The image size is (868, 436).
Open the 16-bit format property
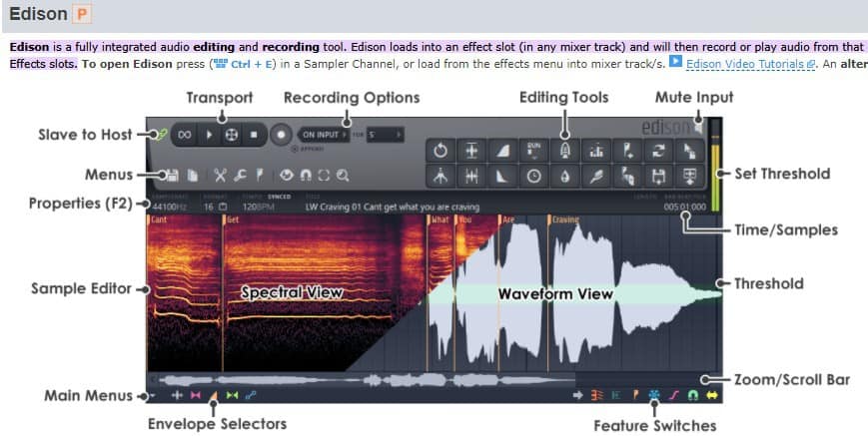click(x=215, y=208)
